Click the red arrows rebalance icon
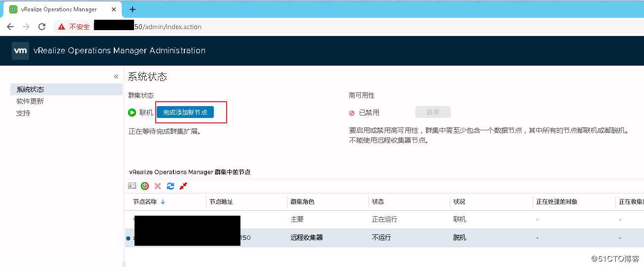This screenshot has width=644, height=267. coord(183,186)
